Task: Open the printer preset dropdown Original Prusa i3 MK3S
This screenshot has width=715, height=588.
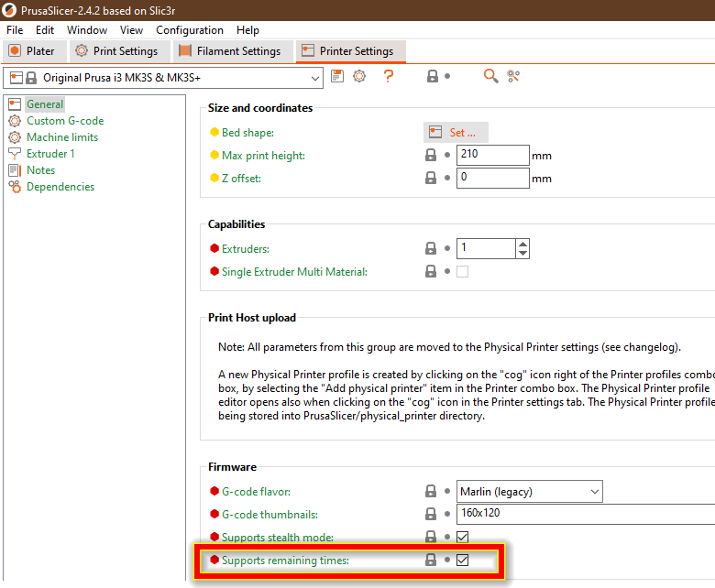Action: pos(163,78)
